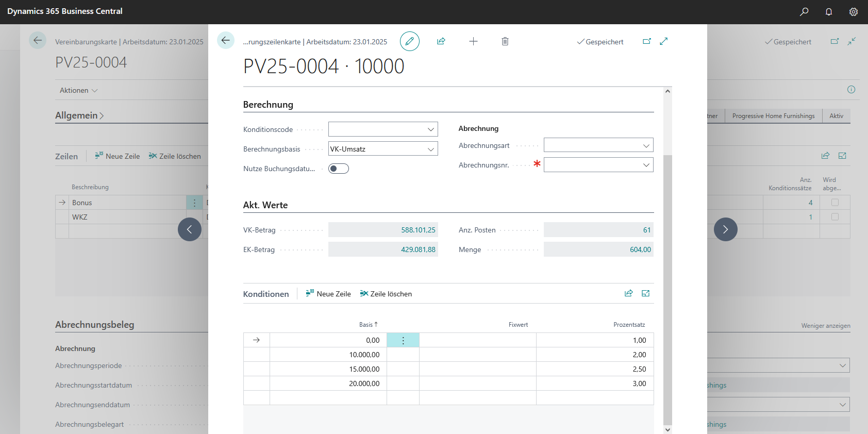
Task: Click the plus icon to create new record
Action: coord(473,41)
